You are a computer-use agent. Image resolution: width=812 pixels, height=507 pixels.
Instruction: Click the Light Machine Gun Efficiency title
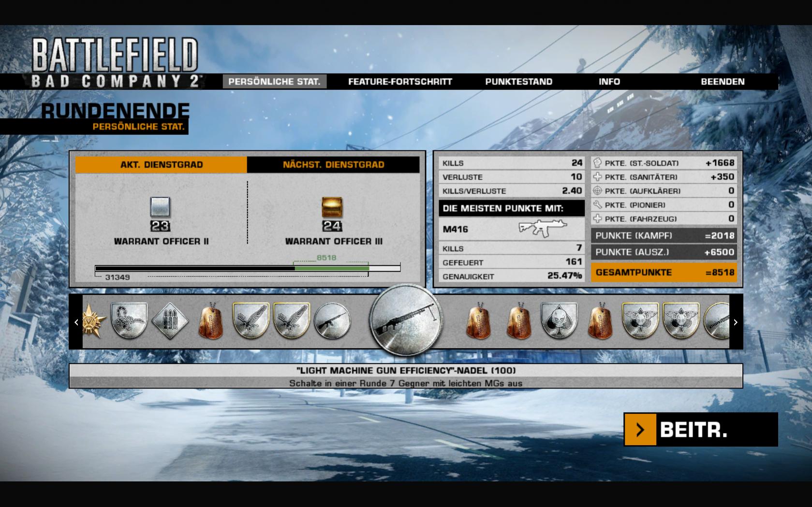point(406,370)
